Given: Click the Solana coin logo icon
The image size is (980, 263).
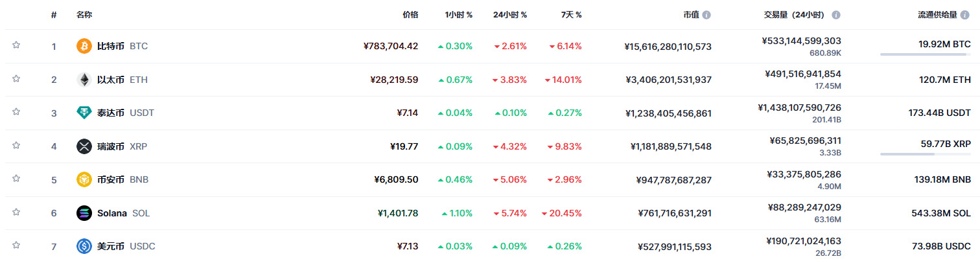Looking at the screenshot, I should click(x=84, y=213).
